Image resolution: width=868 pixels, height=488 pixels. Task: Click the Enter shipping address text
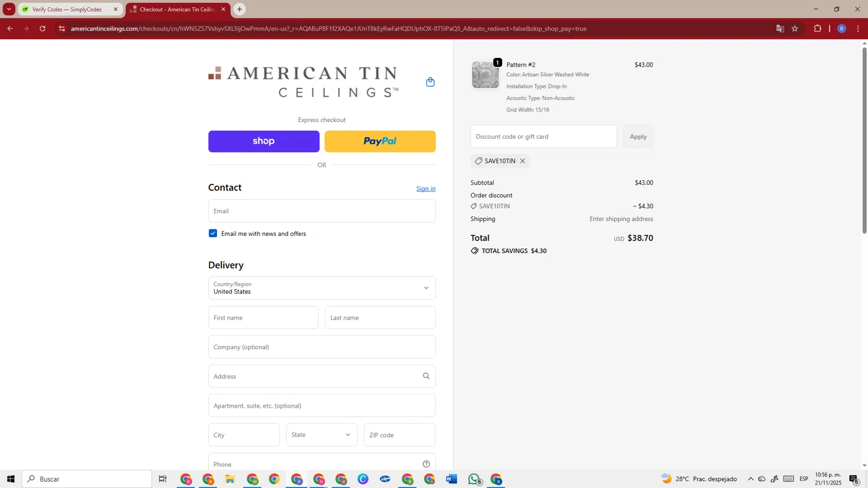621,219
